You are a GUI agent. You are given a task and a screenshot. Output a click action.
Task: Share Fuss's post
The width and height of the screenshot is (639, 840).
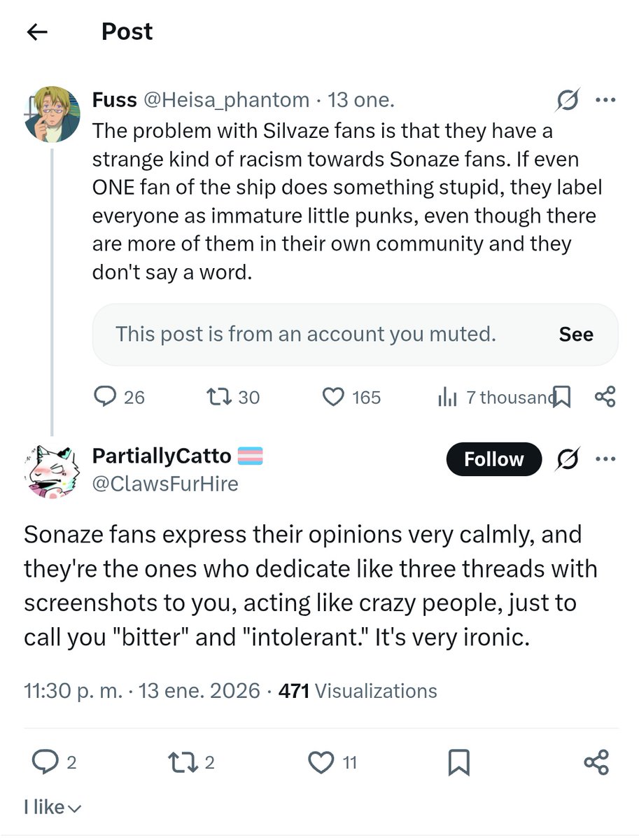click(x=605, y=398)
